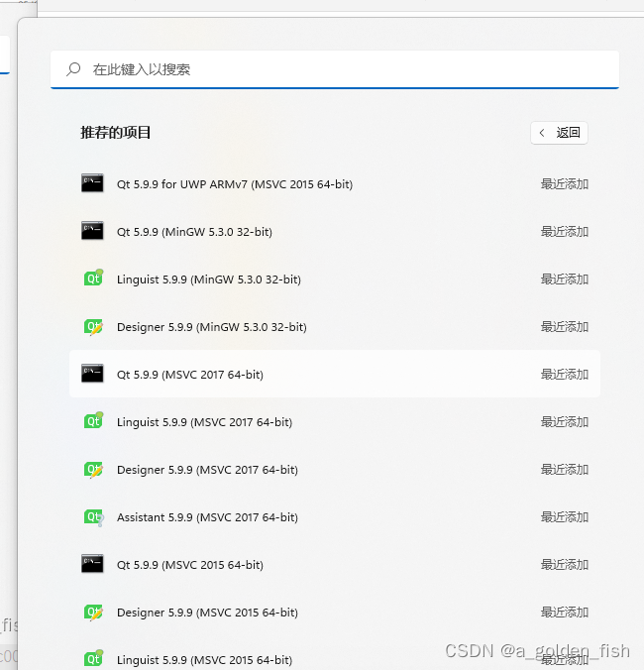Viewport: 644px width, 670px height.
Task: Click 最近添加 label beside Qt MSVC 2017 row
Action: pyautogui.click(x=565, y=375)
